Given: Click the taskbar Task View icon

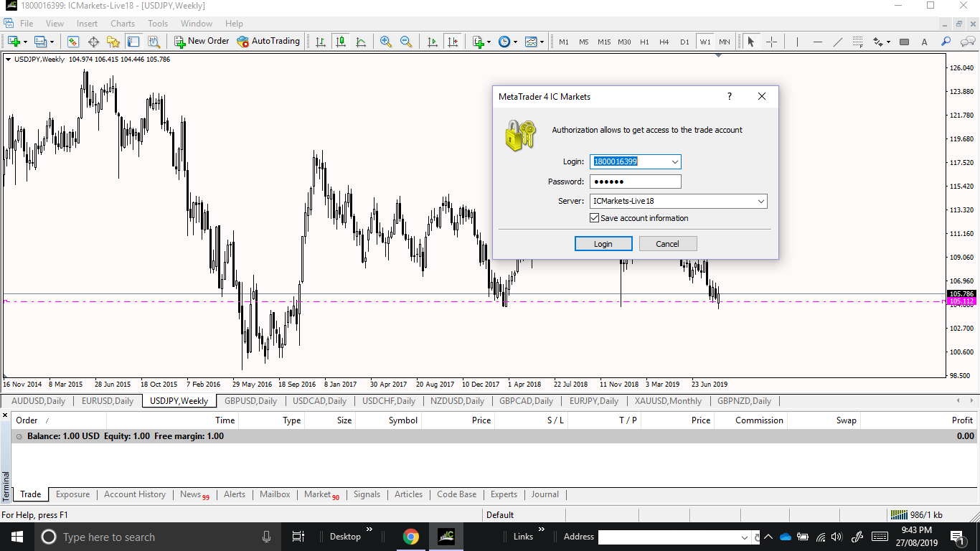Looking at the screenshot, I should (x=298, y=537).
